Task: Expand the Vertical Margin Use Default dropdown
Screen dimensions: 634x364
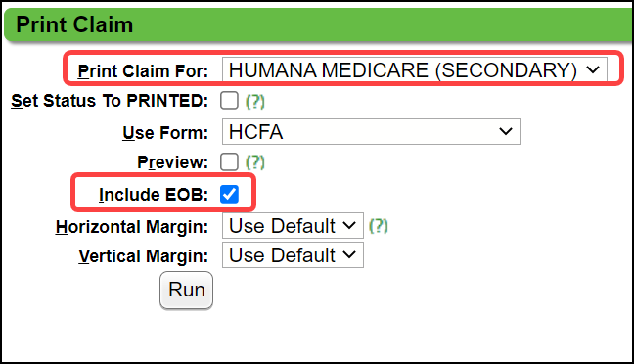Action: tap(293, 255)
